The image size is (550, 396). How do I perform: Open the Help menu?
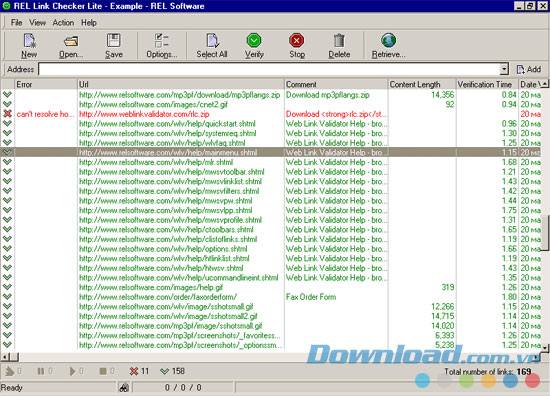[89, 23]
